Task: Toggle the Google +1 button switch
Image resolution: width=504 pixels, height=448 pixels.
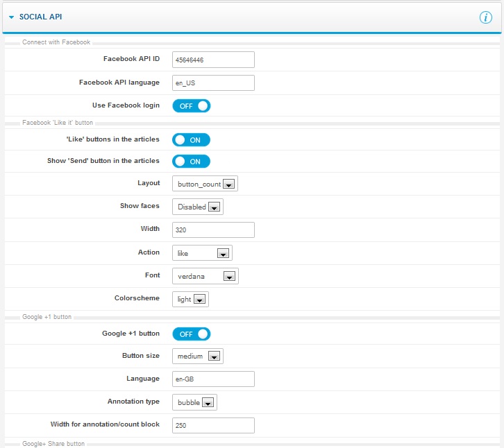Action: pos(191,334)
